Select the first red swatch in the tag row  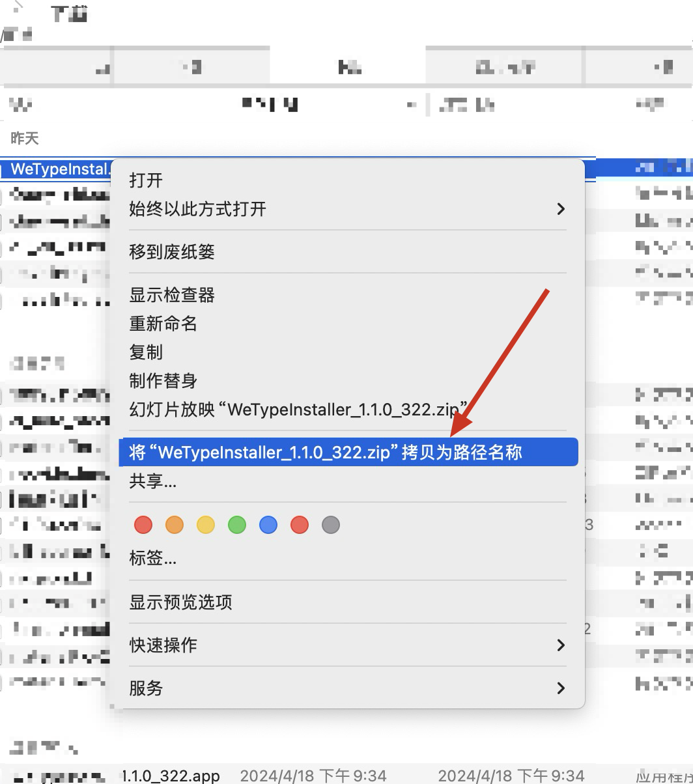coord(143,525)
